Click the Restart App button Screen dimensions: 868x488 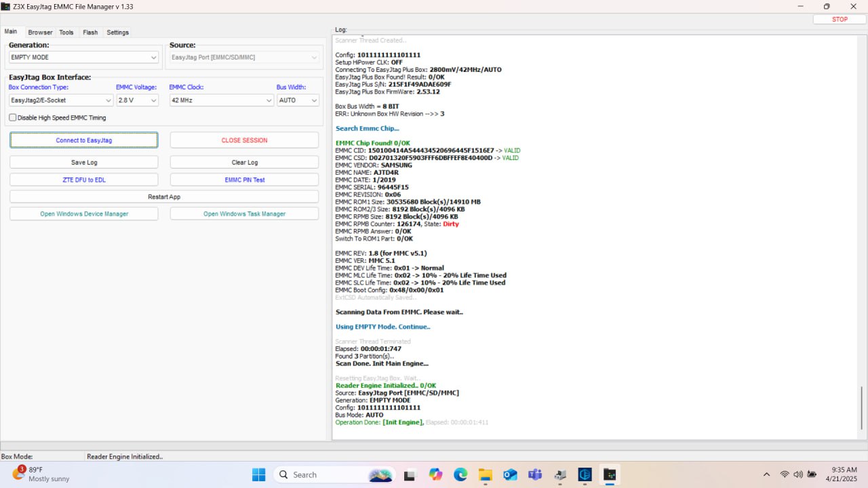click(164, 197)
